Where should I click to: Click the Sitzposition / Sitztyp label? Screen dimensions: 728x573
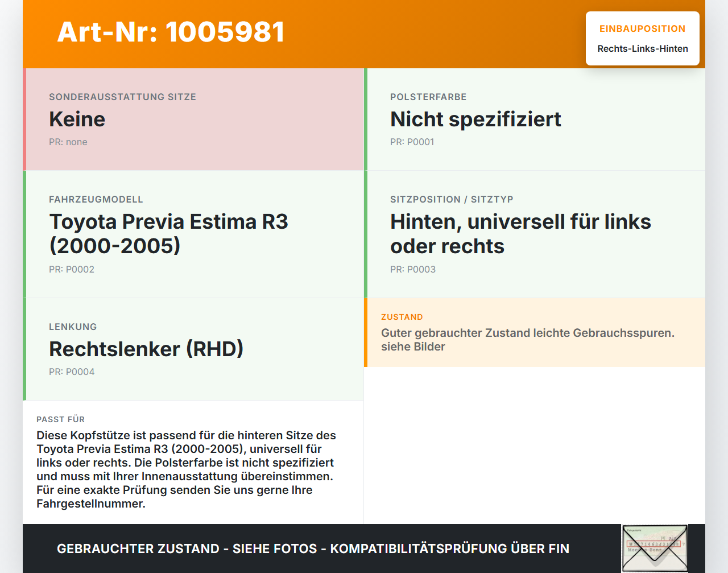coord(452,199)
